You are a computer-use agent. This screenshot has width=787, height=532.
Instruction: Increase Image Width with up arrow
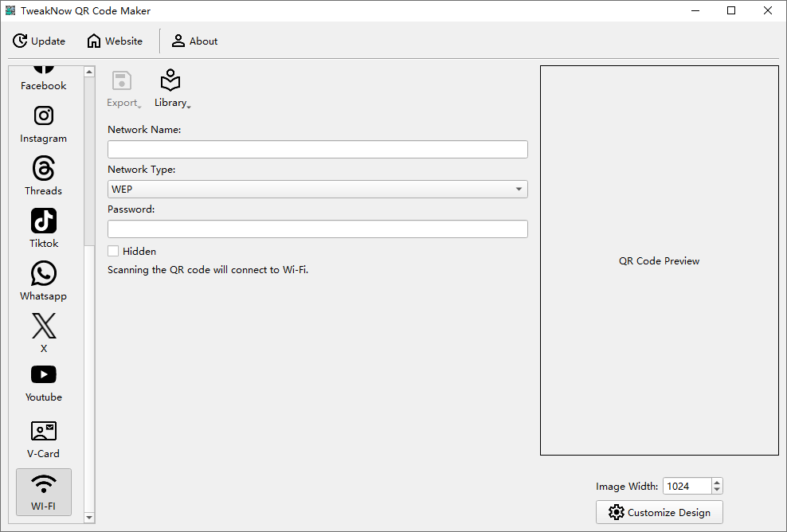tap(717, 483)
